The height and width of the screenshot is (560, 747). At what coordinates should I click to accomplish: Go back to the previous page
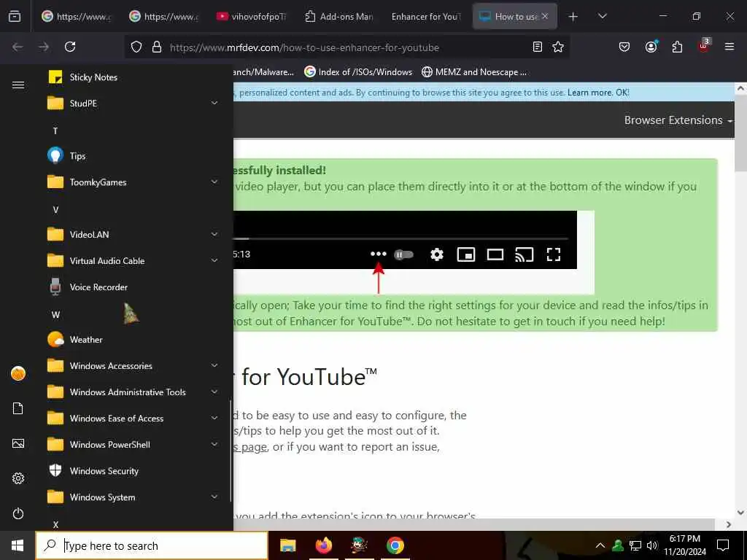[x=18, y=47]
